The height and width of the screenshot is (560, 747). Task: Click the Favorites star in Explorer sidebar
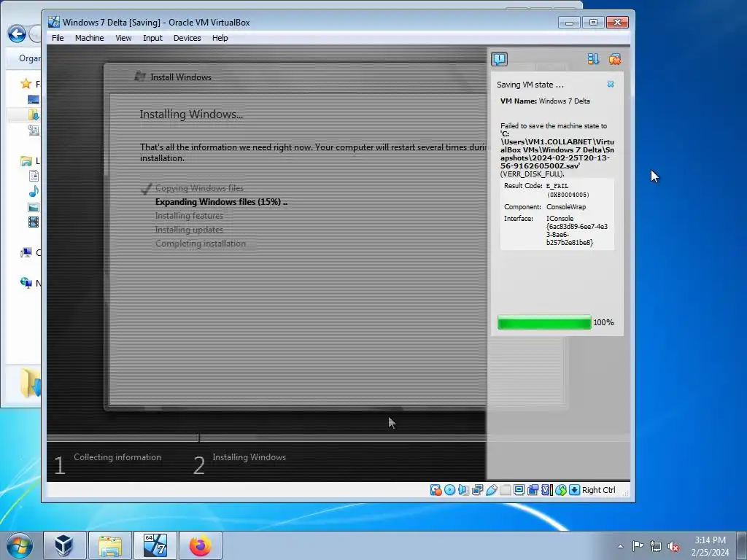click(26, 85)
